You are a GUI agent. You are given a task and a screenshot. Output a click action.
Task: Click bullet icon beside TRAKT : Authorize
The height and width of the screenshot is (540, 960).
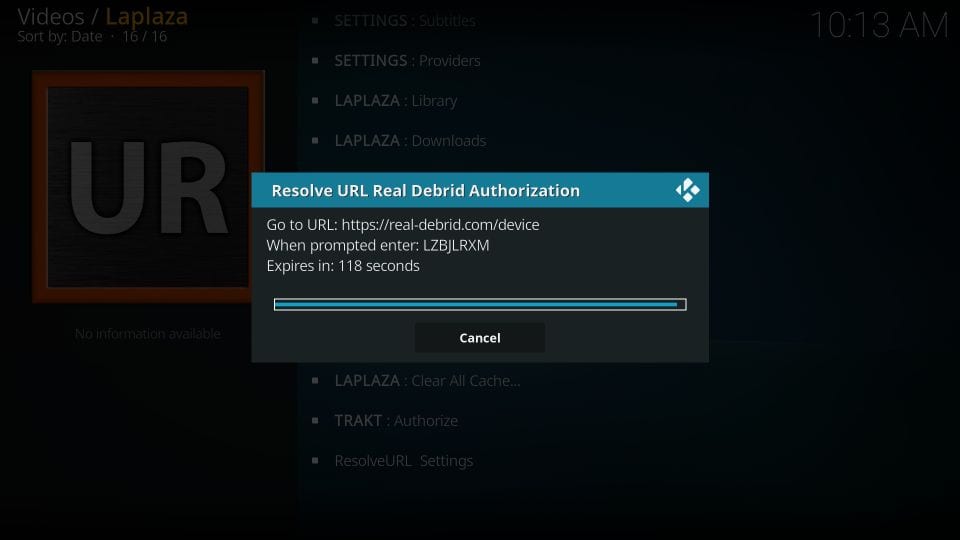[x=315, y=421]
